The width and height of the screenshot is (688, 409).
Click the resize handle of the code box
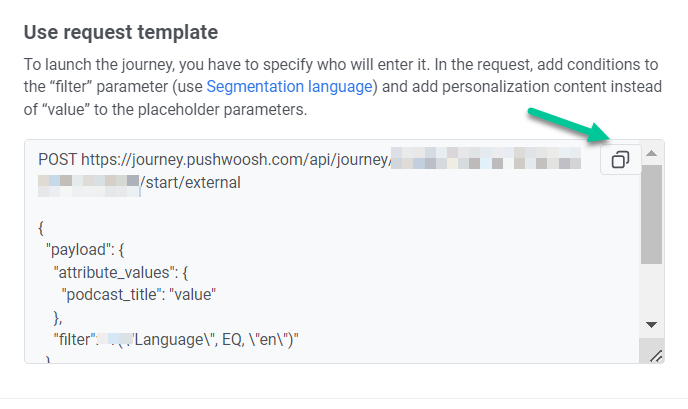656,355
